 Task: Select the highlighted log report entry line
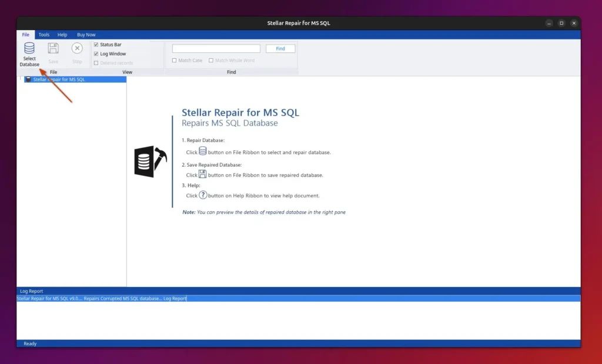click(x=102, y=298)
